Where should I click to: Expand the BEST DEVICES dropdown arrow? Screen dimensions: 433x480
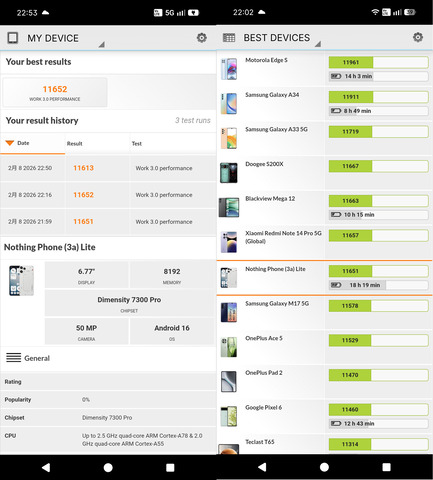coord(318,44)
